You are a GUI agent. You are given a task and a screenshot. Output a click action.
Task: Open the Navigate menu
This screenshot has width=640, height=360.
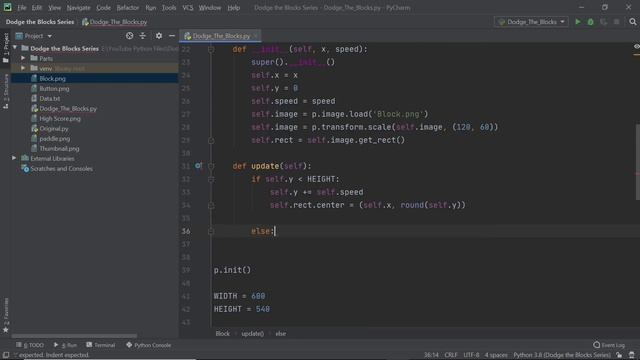[78, 7]
